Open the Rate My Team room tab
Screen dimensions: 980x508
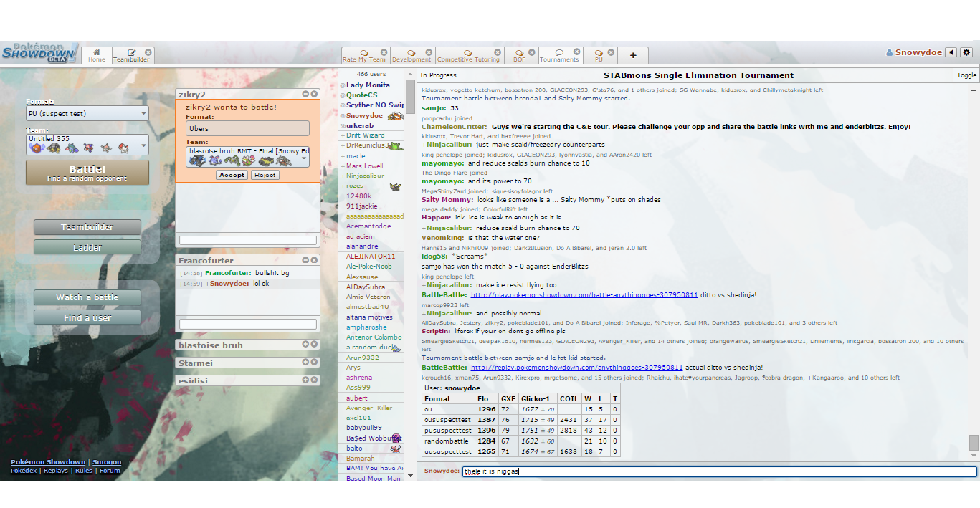tap(365, 55)
